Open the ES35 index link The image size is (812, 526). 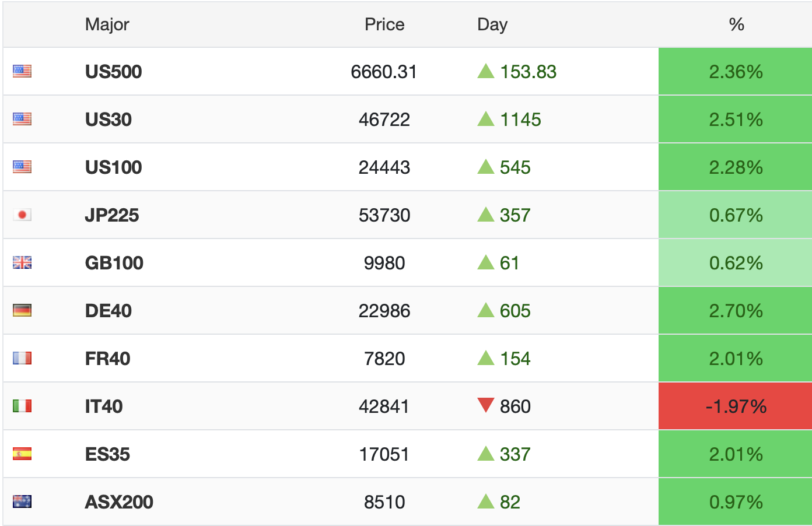[x=107, y=454]
